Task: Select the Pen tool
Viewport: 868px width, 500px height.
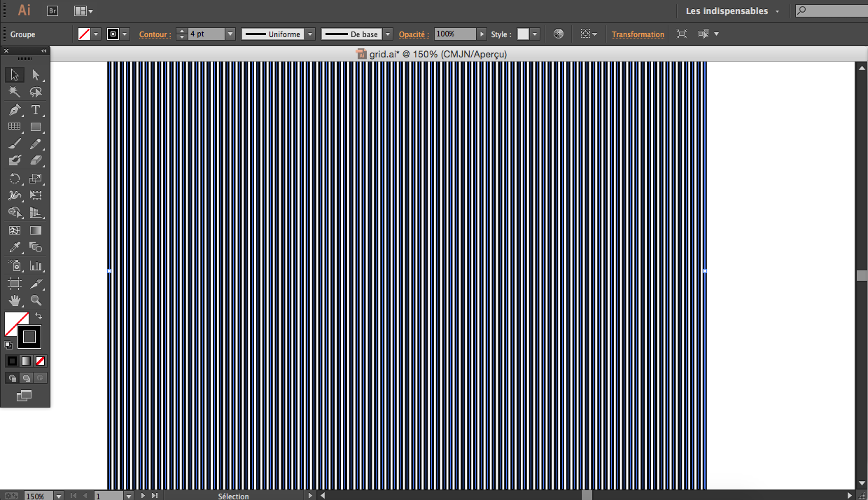Action: click(15, 110)
